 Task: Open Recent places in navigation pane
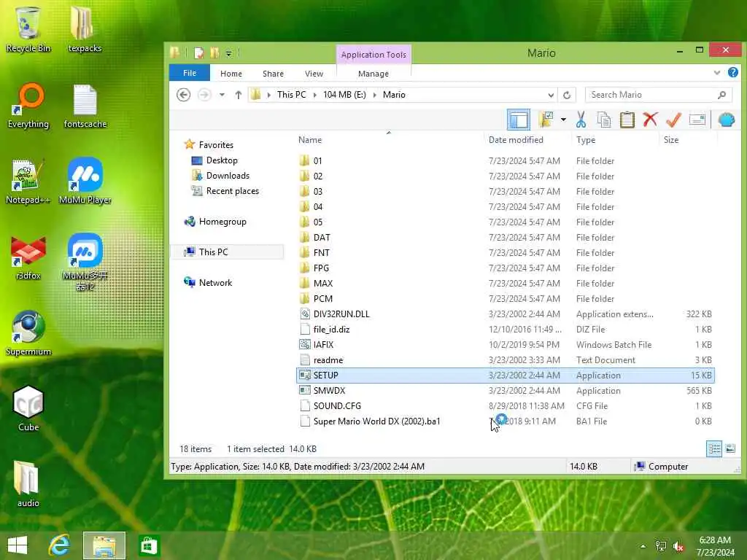pyautogui.click(x=233, y=191)
